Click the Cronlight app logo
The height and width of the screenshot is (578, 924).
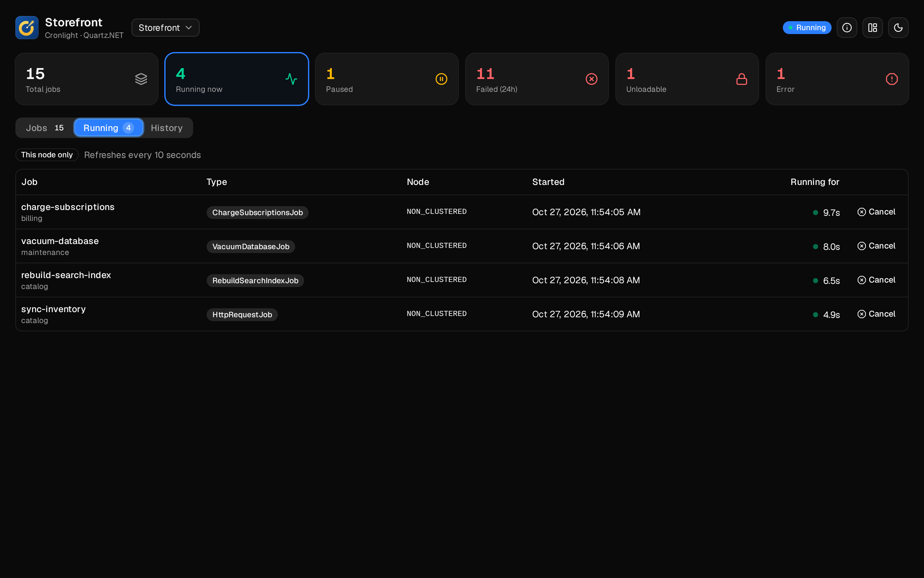[27, 28]
